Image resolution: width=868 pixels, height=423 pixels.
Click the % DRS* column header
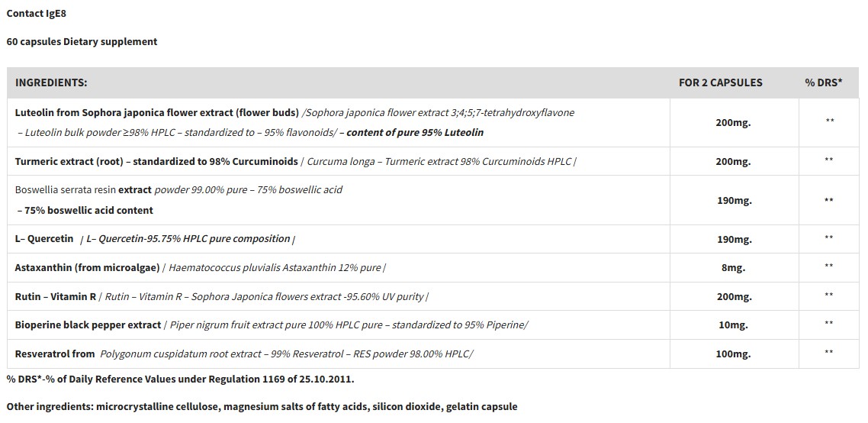pos(823,82)
